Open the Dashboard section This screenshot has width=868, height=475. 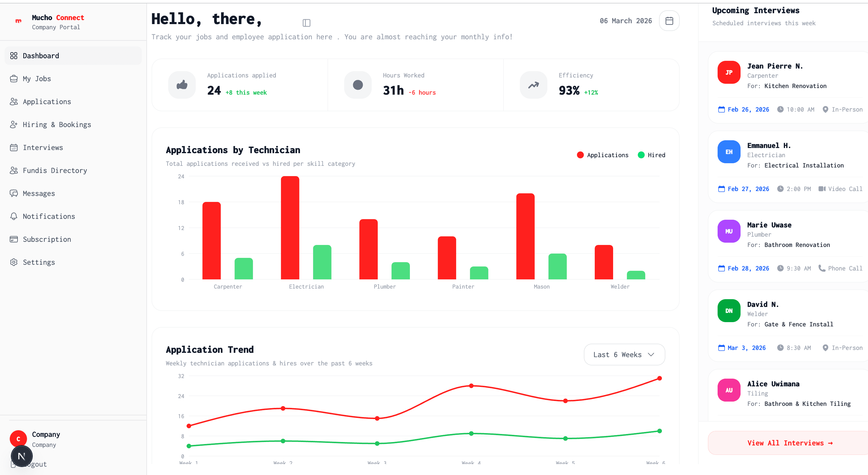[40, 56]
